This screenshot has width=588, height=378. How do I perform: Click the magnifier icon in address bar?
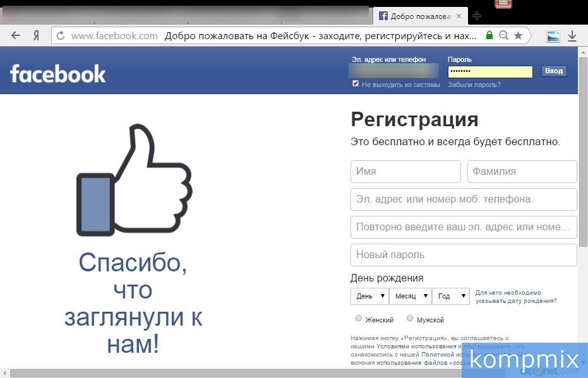click(x=503, y=35)
